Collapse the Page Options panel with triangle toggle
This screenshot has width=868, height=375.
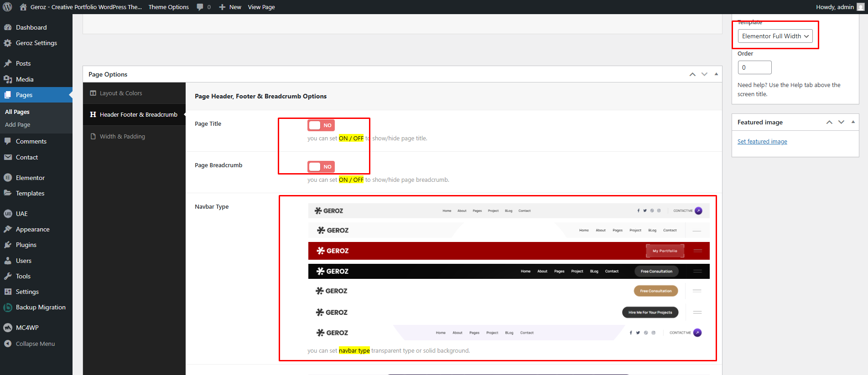click(716, 74)
